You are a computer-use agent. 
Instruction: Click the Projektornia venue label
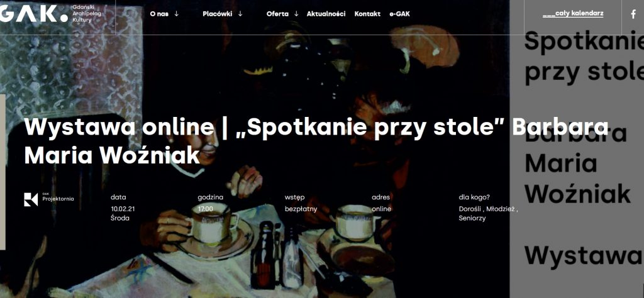click(58, 199)
